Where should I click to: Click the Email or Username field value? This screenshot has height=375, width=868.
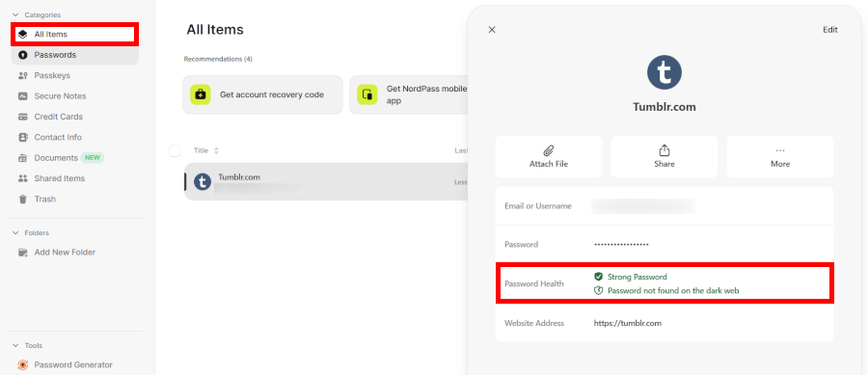point(643,205)
